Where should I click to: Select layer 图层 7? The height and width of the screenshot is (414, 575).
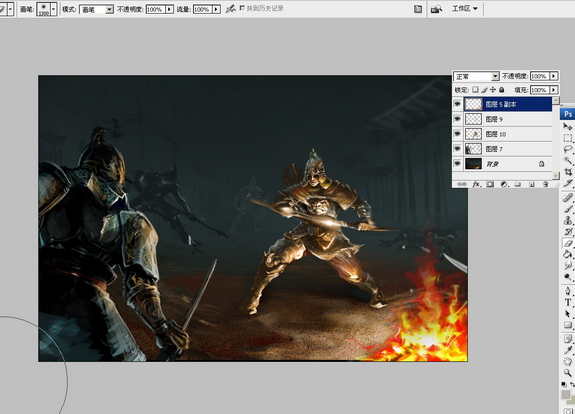[x=508, y=149]
